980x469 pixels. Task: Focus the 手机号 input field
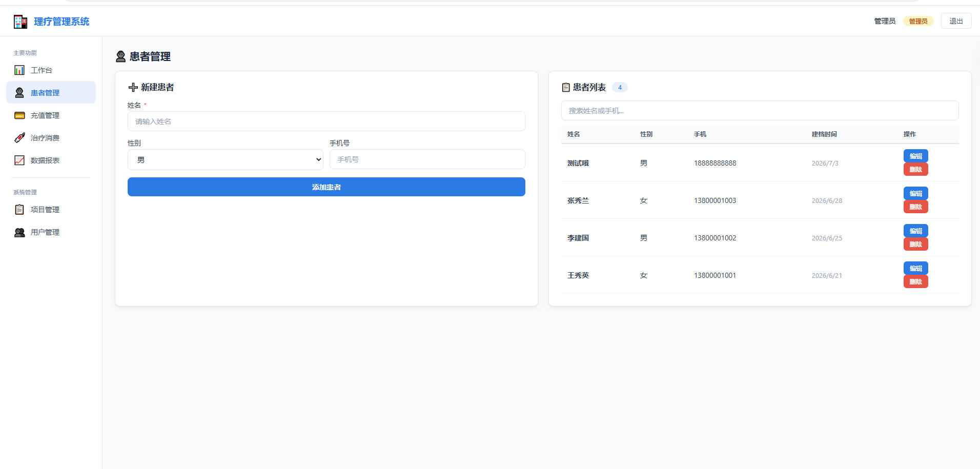pyautogui.click(x=427, y=159)
